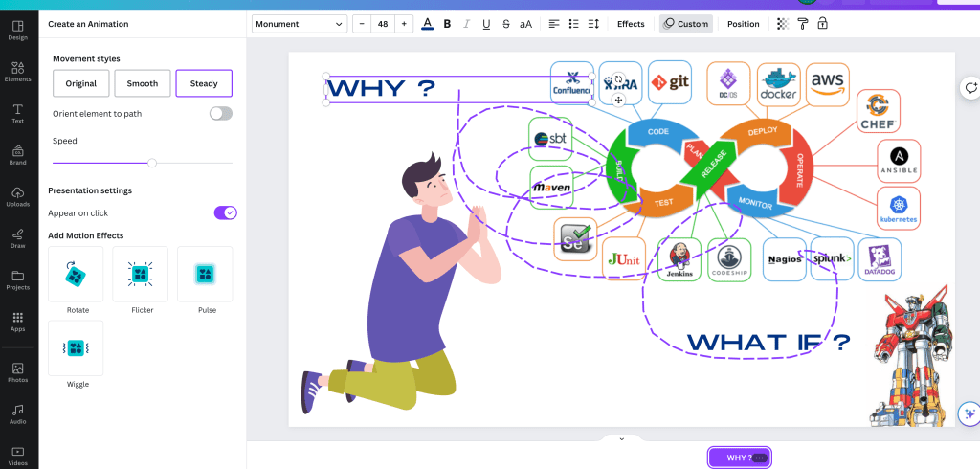980x469 pixels.
Task: Open the transparency checkerboard control
Action: (783, 24)
